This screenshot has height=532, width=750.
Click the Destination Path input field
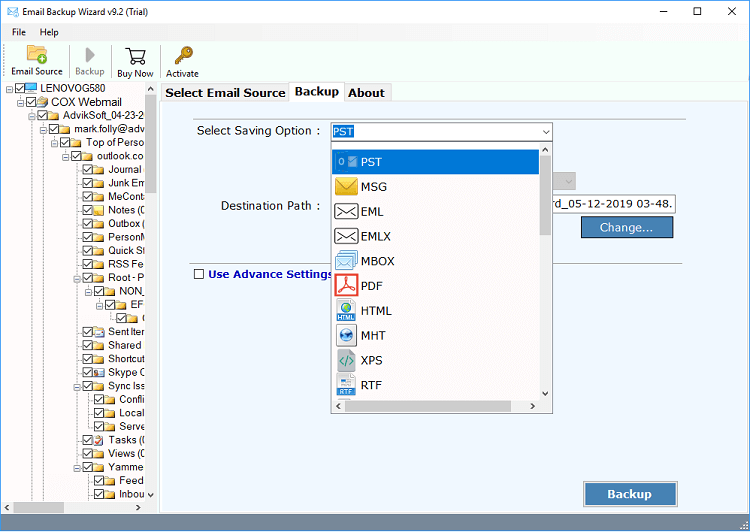click(613, 204)
